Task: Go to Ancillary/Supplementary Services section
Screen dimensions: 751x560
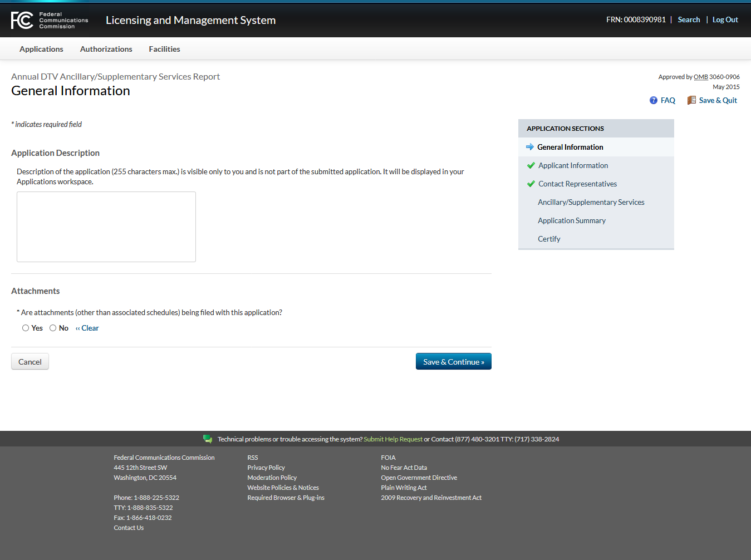Action: pos(591,202)
